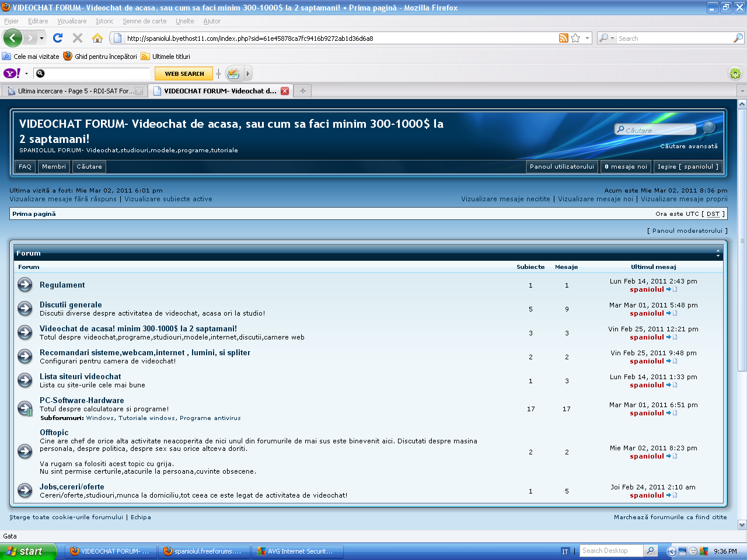
Task: Open the Unelte menu
Action: tap(185, 21)
